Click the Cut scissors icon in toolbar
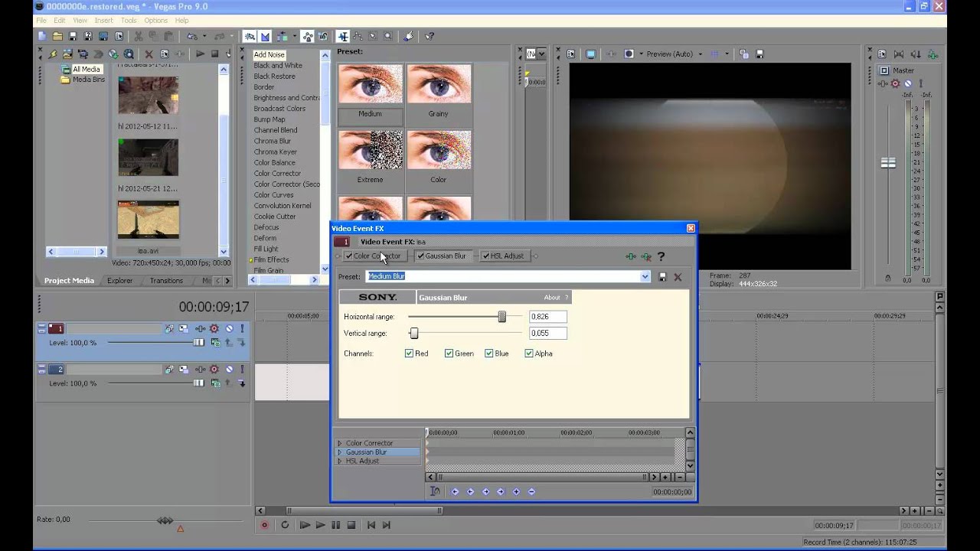 coord(138,36)
